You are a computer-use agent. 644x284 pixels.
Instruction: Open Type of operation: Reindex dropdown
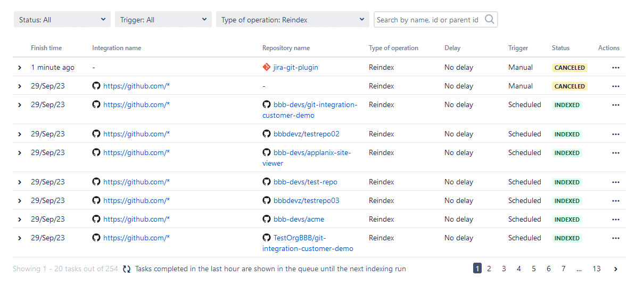coord(293,20)
